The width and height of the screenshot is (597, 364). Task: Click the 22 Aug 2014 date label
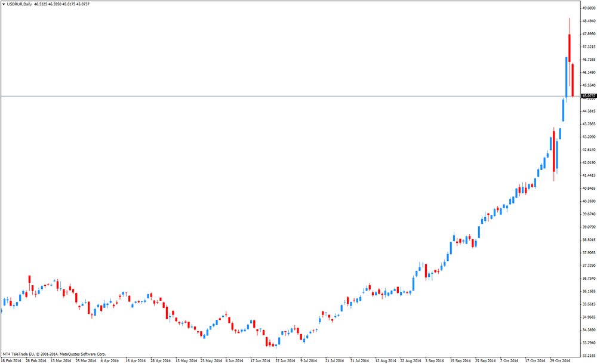click(411, 360)
